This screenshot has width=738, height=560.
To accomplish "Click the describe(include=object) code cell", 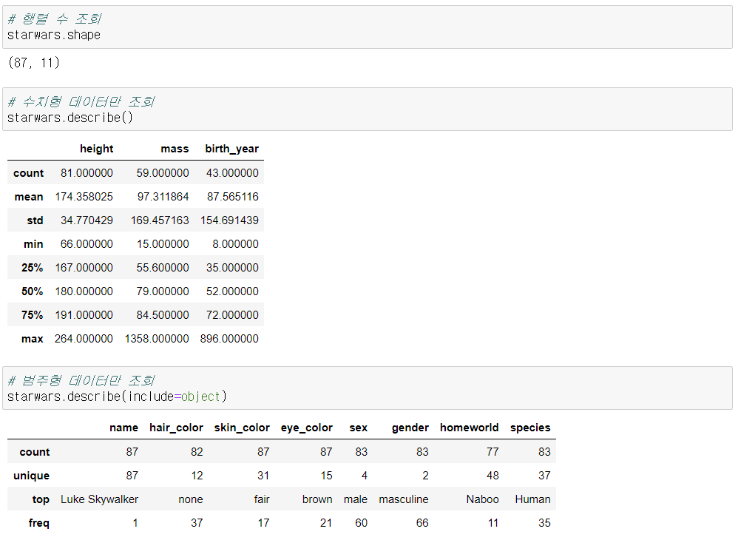I will (x=367, y=388).
